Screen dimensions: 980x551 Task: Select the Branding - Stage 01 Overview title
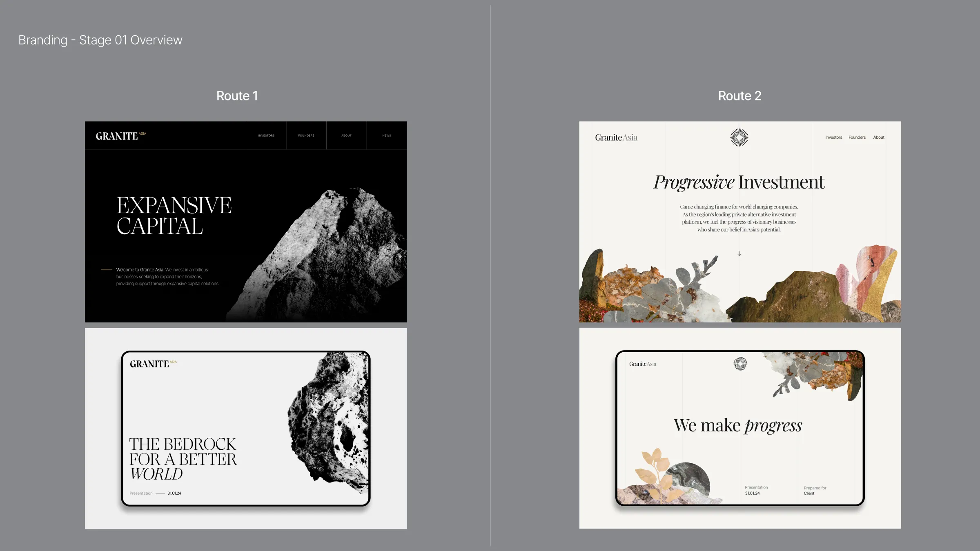pos(100,40)
